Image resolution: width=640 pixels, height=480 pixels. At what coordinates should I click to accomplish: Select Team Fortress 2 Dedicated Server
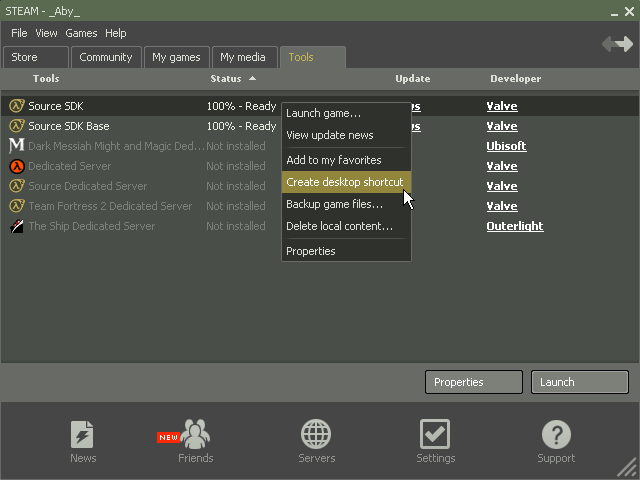click(x=110, y=206)
